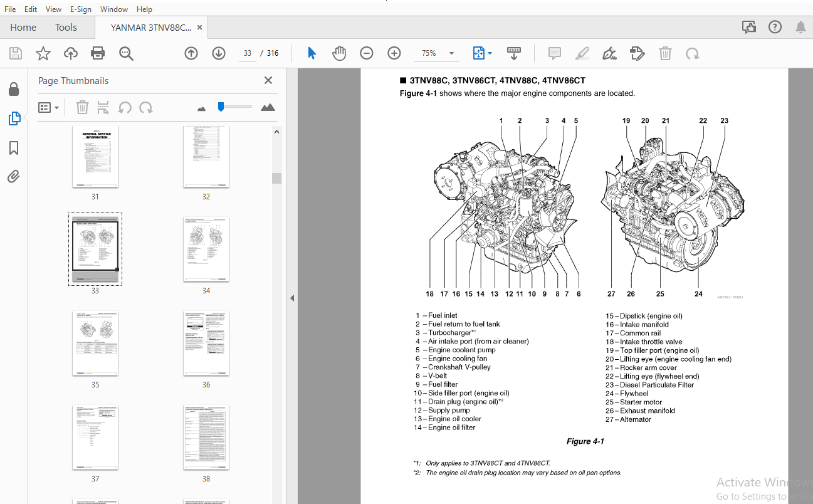Click the "Figure 4-1" caption
Viewport: 813px width, 504px height.
(585, 441)
